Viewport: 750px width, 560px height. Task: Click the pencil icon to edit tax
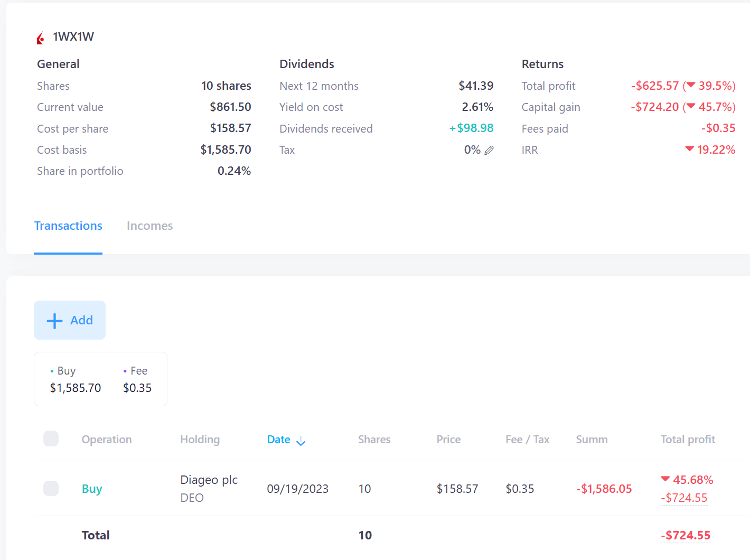489,151
